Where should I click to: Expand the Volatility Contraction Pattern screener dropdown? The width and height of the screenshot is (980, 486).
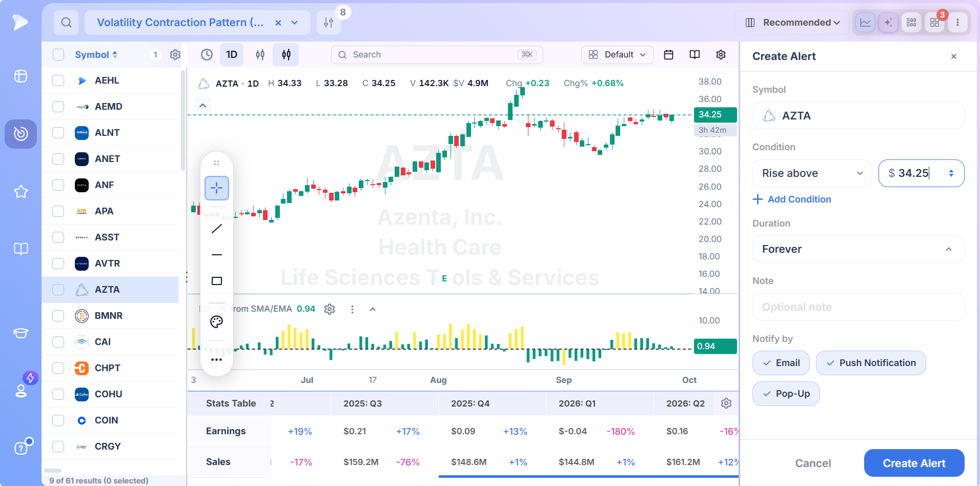click(x=295, y=23)
